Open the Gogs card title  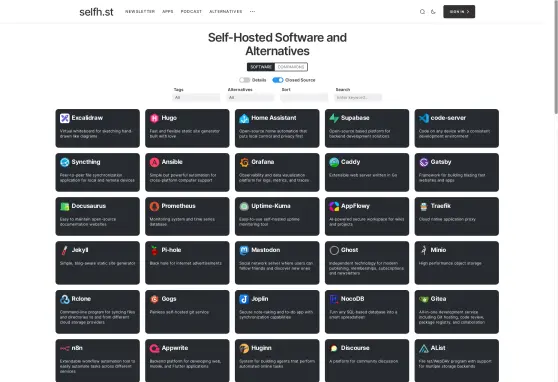point(169,299)
